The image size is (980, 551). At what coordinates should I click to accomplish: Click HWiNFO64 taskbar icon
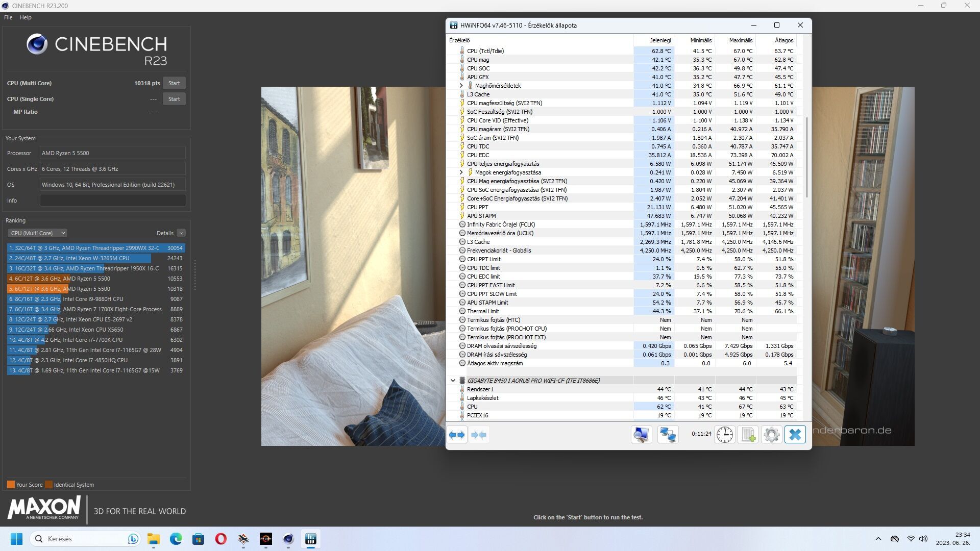point(310,539)
